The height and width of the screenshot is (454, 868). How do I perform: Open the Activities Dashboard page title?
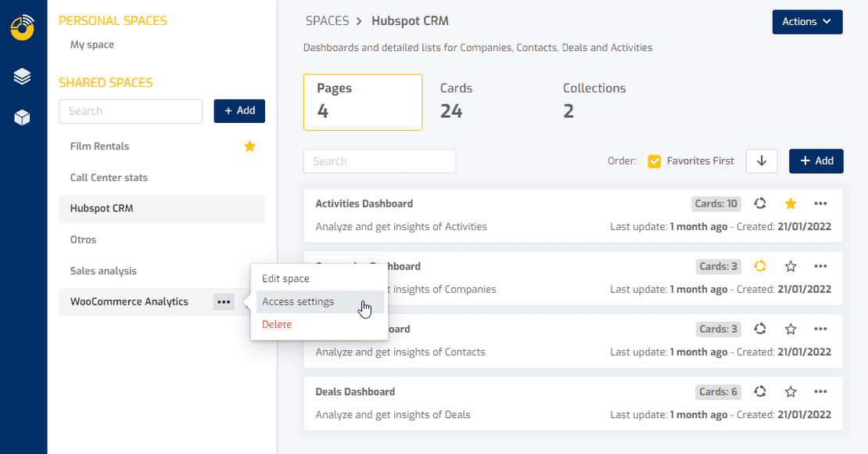point(364,204)
